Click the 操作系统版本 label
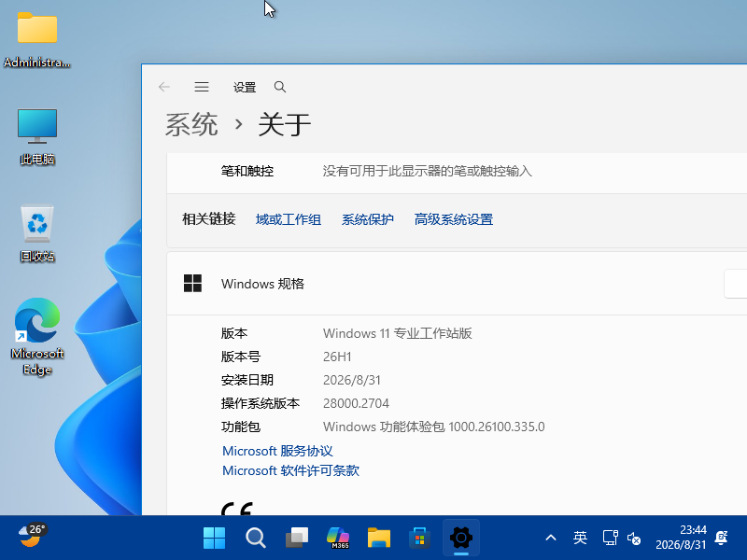The image size is (747, 560). (261, 403)
